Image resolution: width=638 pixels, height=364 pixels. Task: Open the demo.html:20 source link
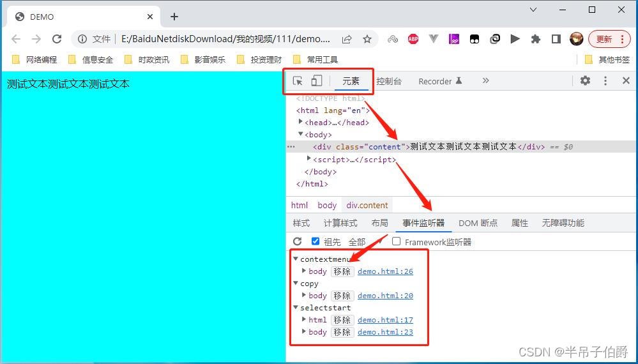pos(385,296)
